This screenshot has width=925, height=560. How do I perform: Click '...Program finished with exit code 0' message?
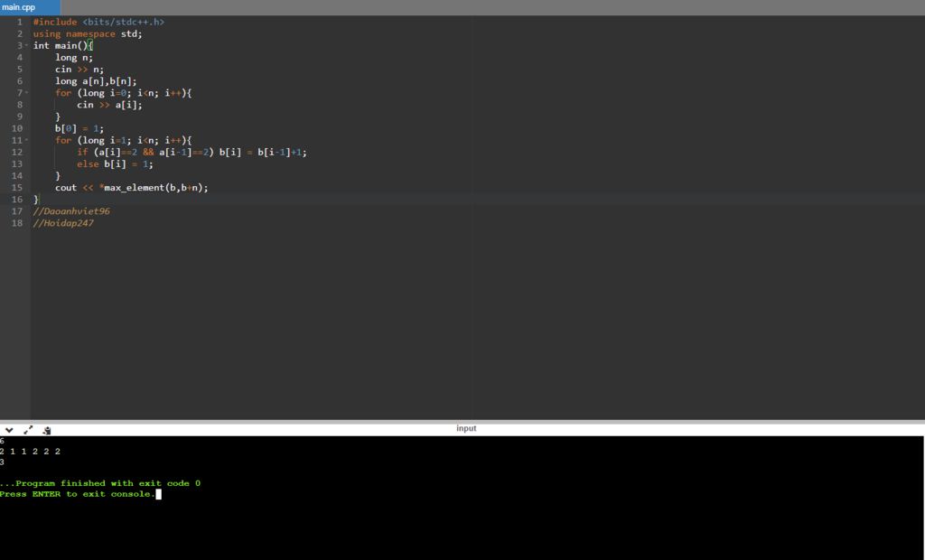[x=100, y=483]
